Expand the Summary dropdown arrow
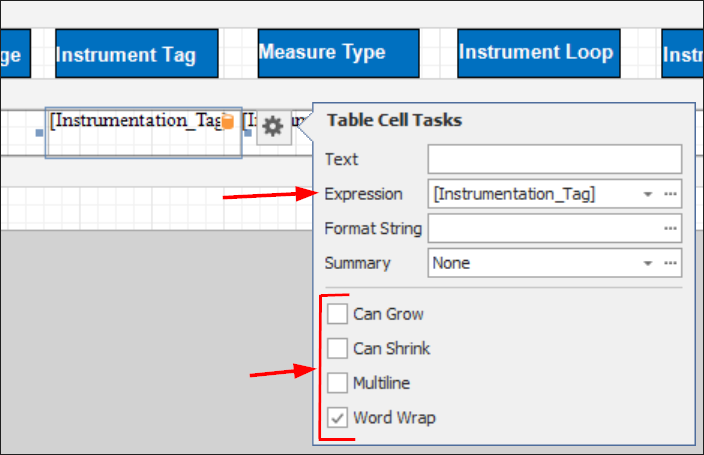The height and width of the screenshot is (455, 704). 648,264
